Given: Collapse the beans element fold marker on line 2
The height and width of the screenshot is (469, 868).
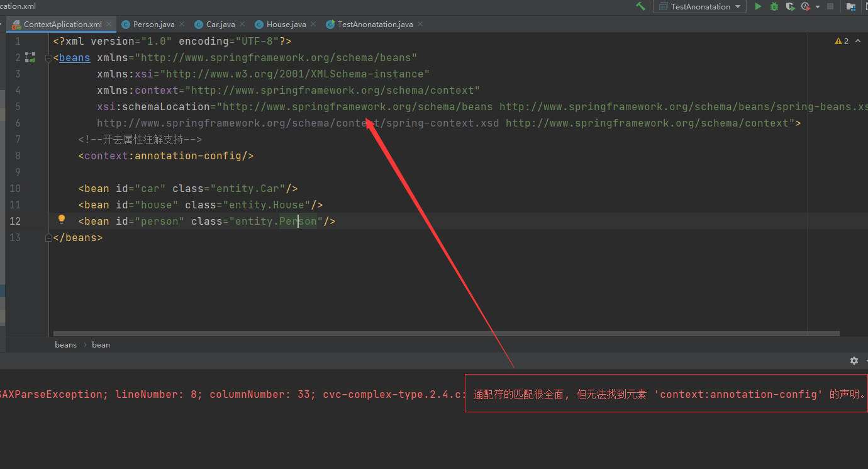Looking at the screenshot, I should coord(48,58).
